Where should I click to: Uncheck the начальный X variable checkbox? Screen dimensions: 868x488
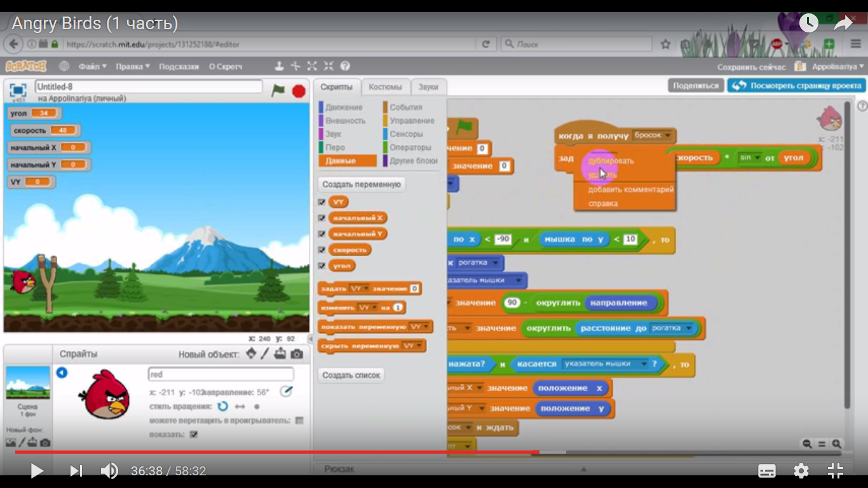click(x=322, y=217)
